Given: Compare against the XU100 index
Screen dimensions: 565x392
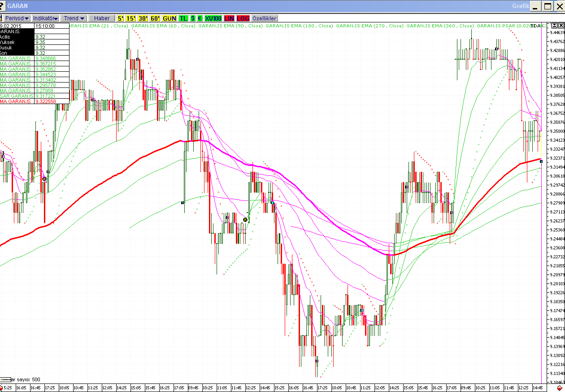Looking at the screenshot, I should pyautogui.click(x=213, y=18).
